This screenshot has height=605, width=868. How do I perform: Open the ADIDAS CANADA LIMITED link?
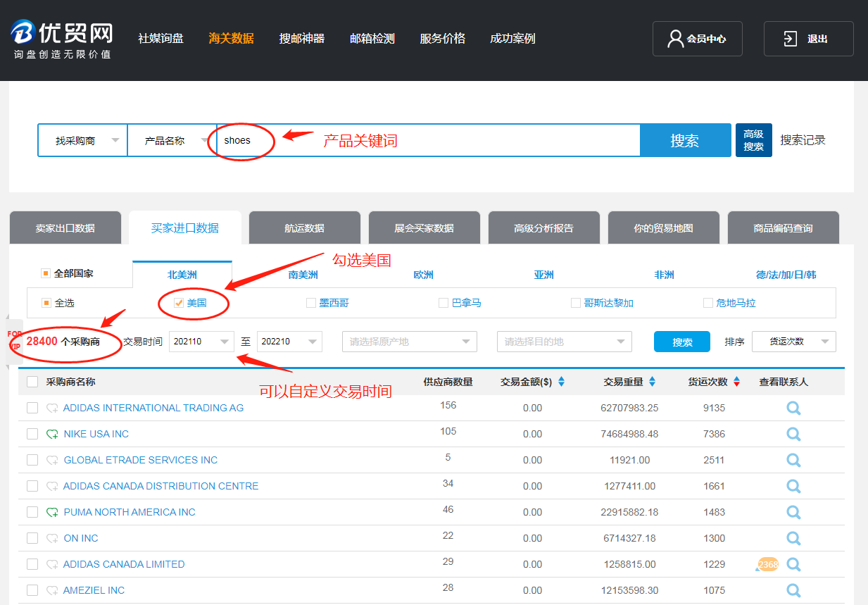(124, 564)
